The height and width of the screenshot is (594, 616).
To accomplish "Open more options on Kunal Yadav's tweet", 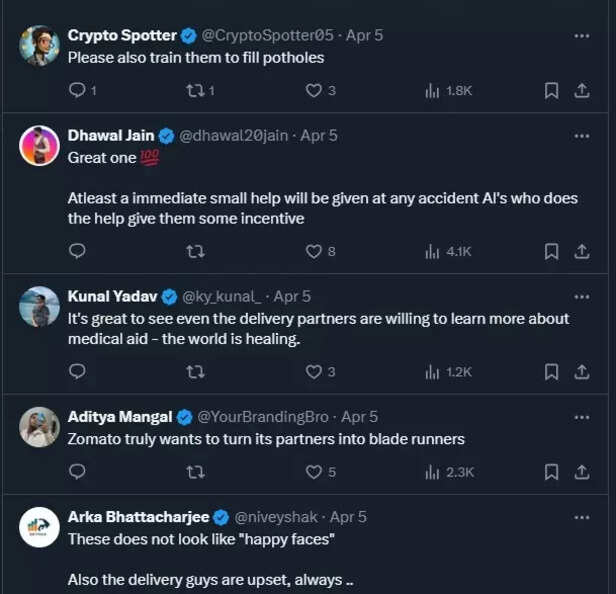I will coord(581,296).
